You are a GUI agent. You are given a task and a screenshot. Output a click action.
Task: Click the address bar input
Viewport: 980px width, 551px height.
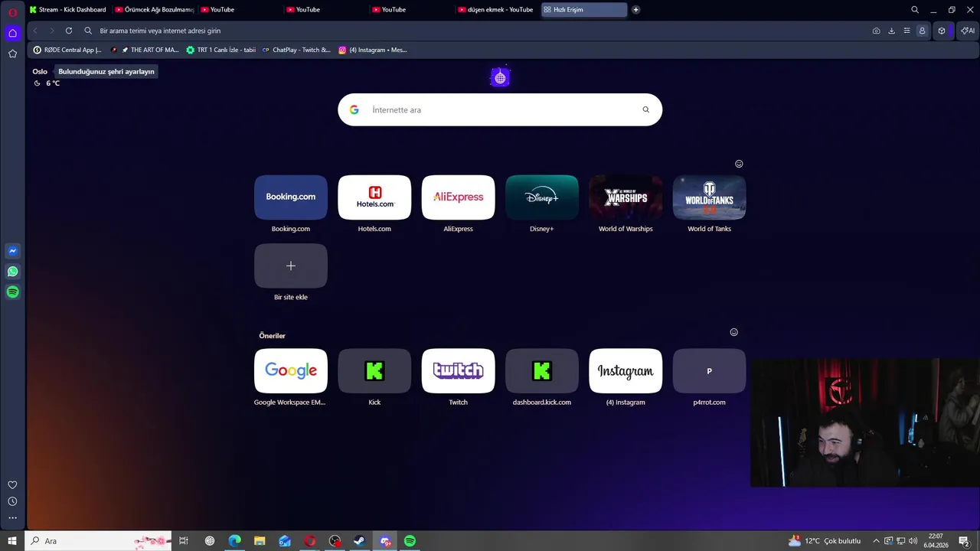click(x=475, y=31)
